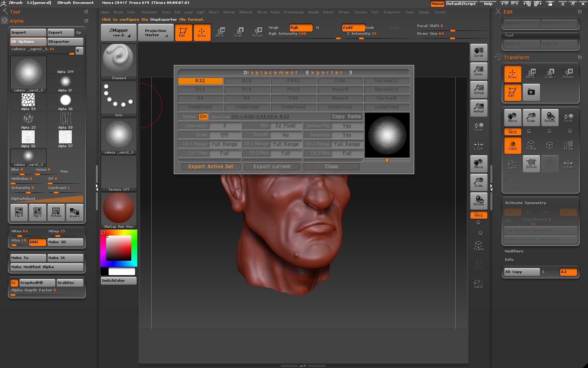Click the alpha preview in the exporter dialog
Image resolution: width=588 pixels, height=368 pixels.
pos(387,135)
